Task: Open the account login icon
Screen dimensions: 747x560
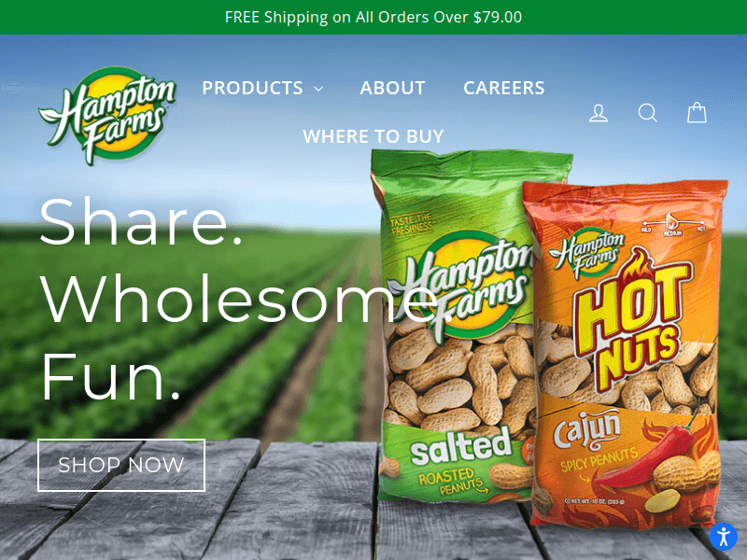Action: point(599,113)
